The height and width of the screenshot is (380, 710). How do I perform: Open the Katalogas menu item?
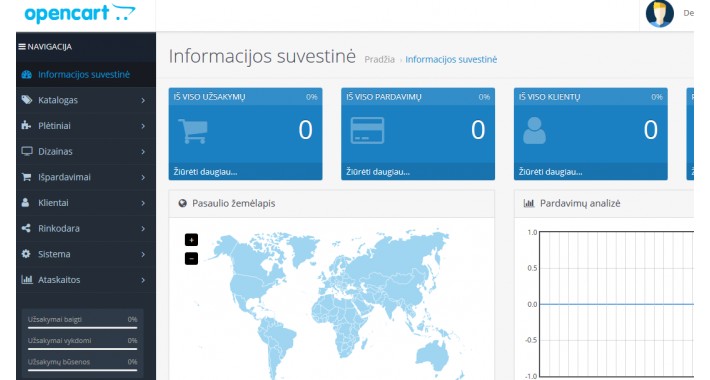coord(86,100)
